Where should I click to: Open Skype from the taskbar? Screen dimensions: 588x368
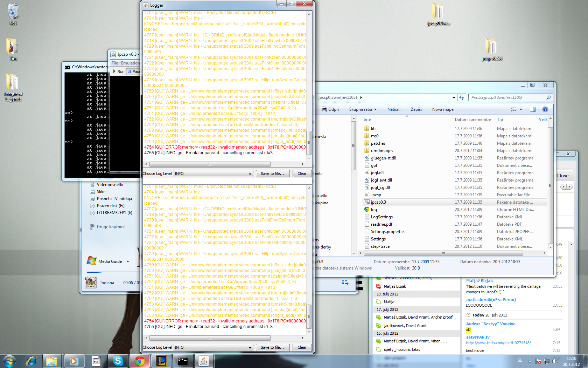(x=118, y=361)
